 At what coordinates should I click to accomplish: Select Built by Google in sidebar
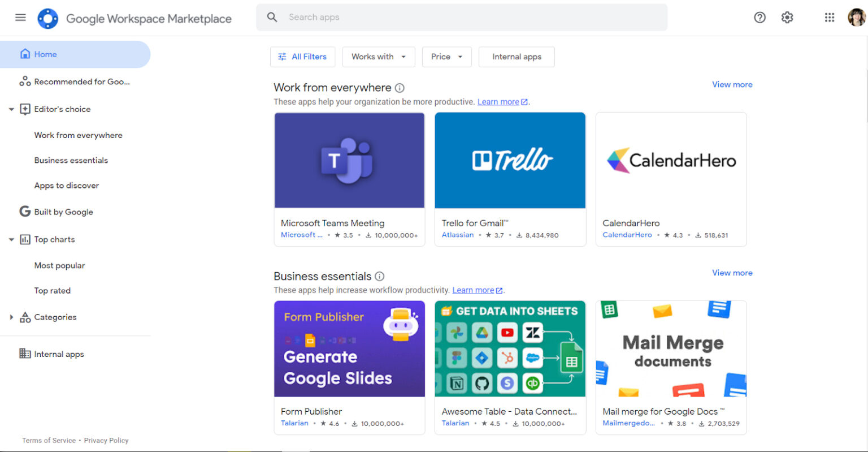pos(63,212)
